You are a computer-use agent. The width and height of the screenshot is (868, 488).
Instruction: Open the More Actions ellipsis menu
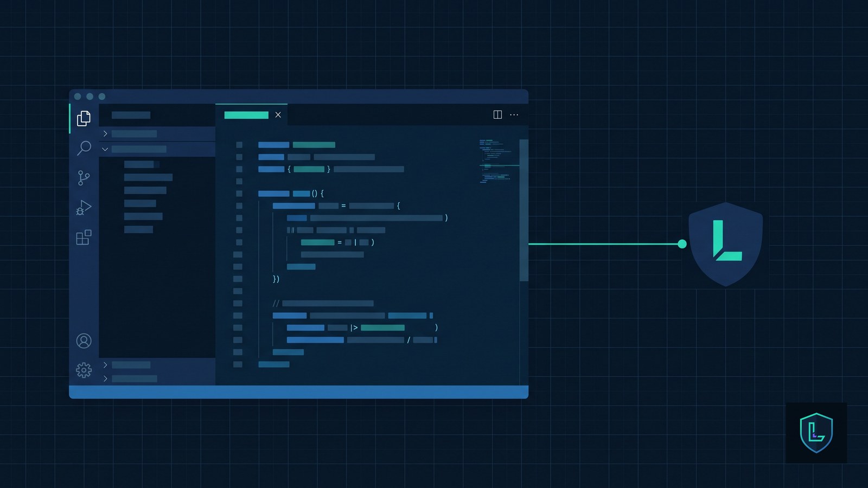[x=514, y=114]
